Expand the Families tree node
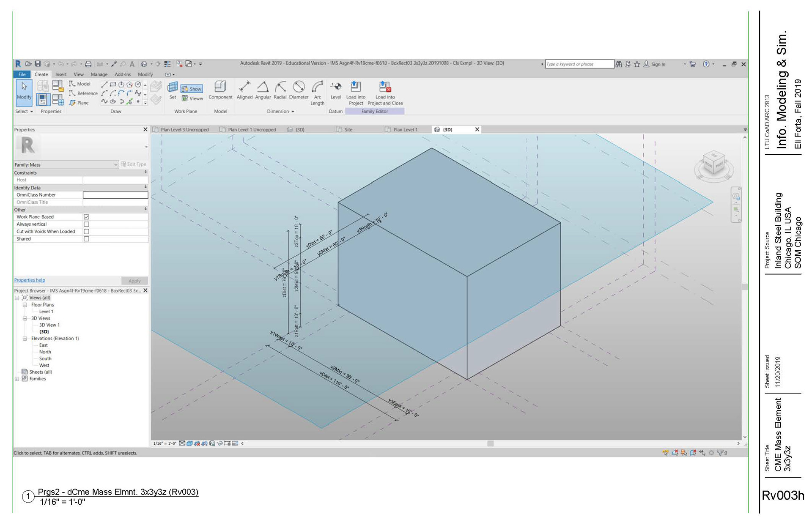 point(17,379)
